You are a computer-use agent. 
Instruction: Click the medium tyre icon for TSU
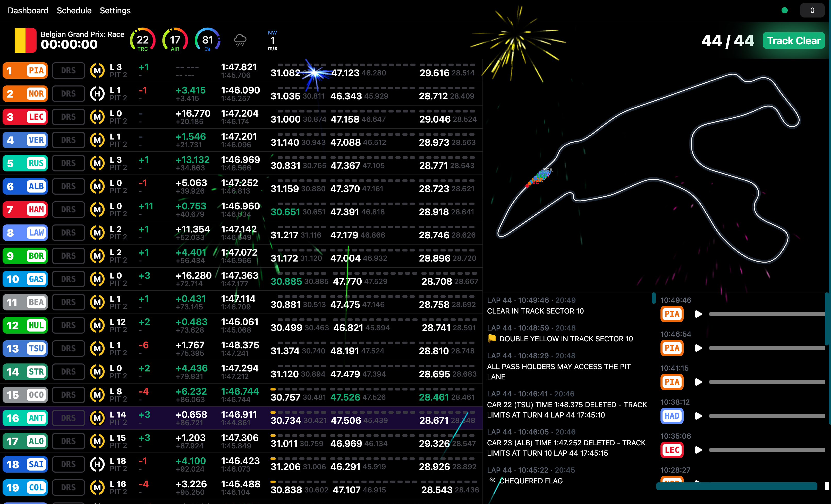97,349
